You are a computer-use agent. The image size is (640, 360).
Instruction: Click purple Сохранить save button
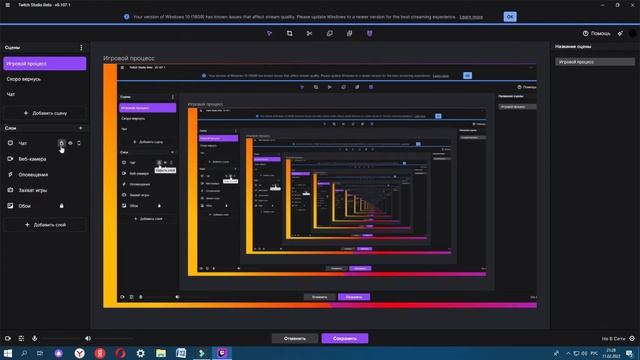tap(345, 338)
